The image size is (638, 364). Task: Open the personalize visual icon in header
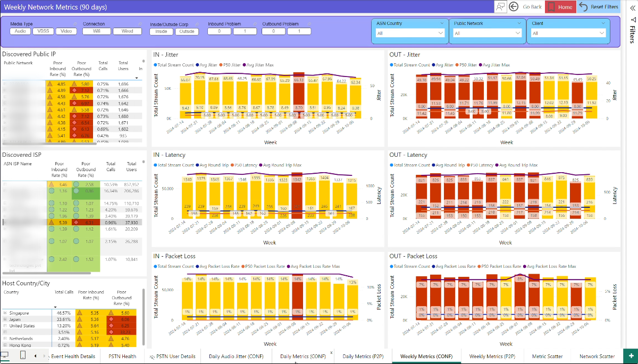pos(500,7)
